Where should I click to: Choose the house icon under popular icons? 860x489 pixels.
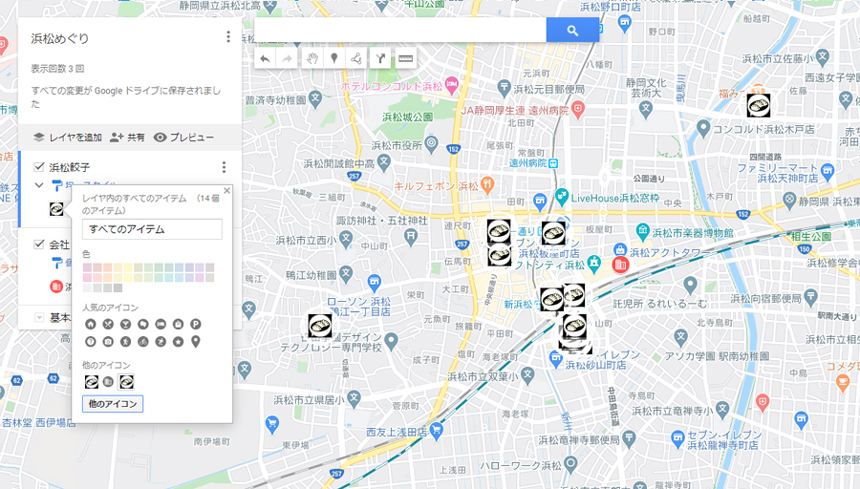pos(90,324)
